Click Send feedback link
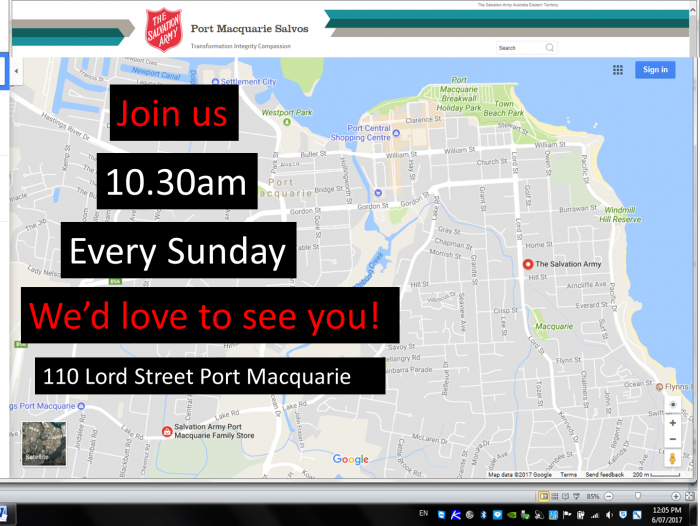This screenshot has width=700, height=526. pos(604,475)
